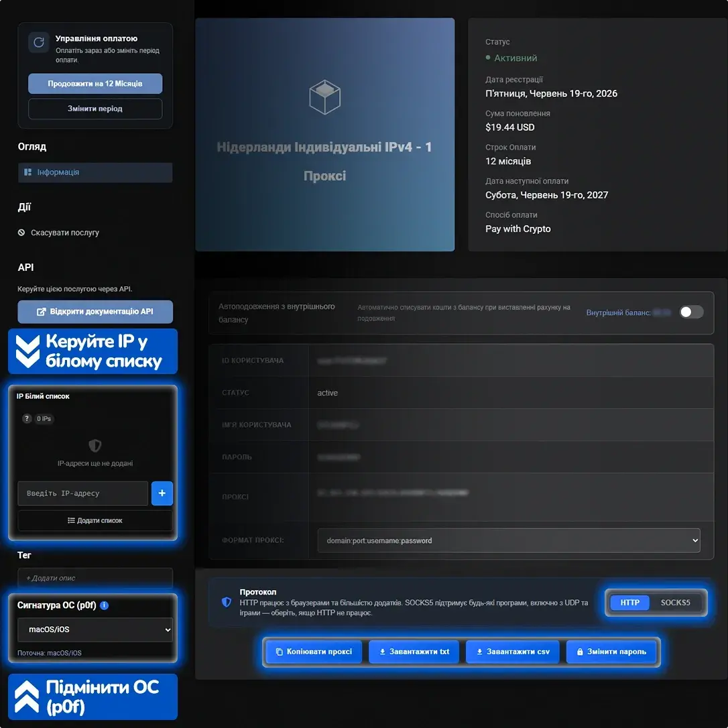
Task: Click Змінити період button
Action: 95,109
